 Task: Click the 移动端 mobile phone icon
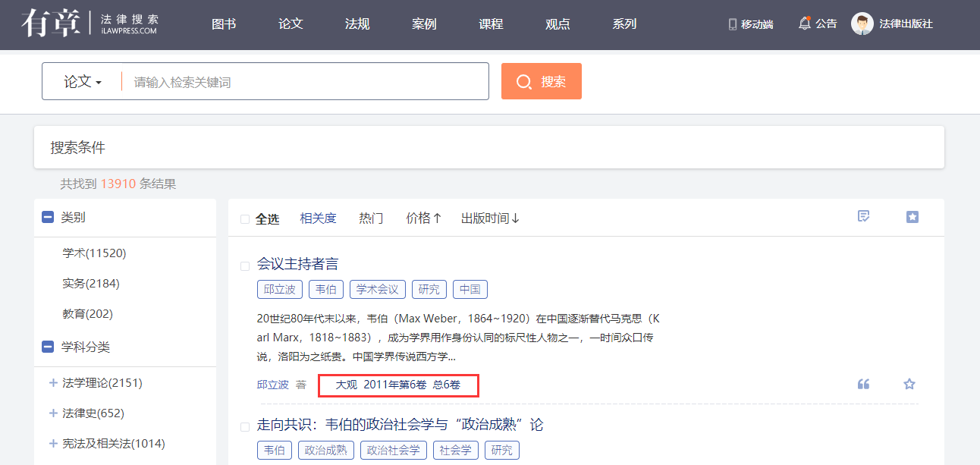pos(733,24)
